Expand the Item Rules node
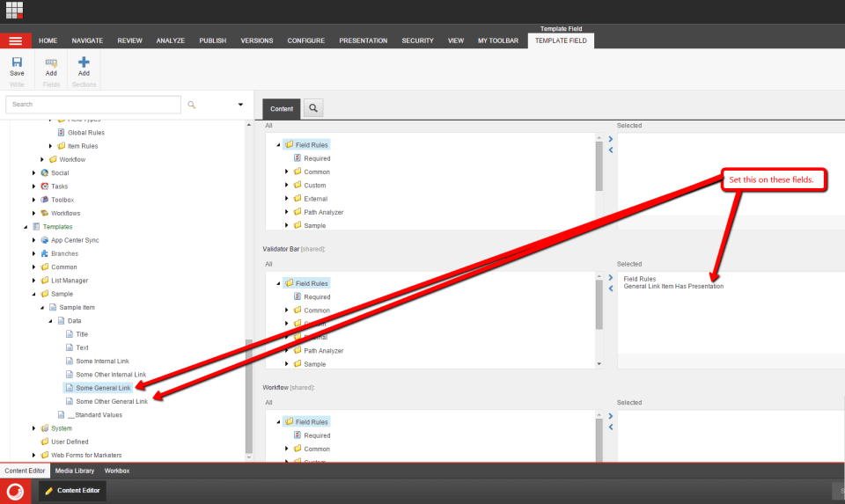845x504 pixels. point(51,146)
